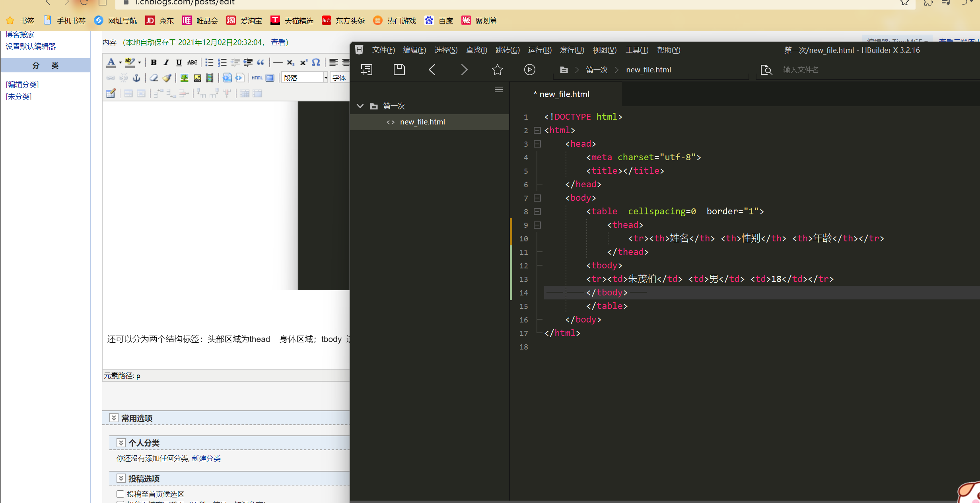Screen dimensions: 980x503
Task: Toggle the 常用选项 section checkbox arrow
Action: 114,418
